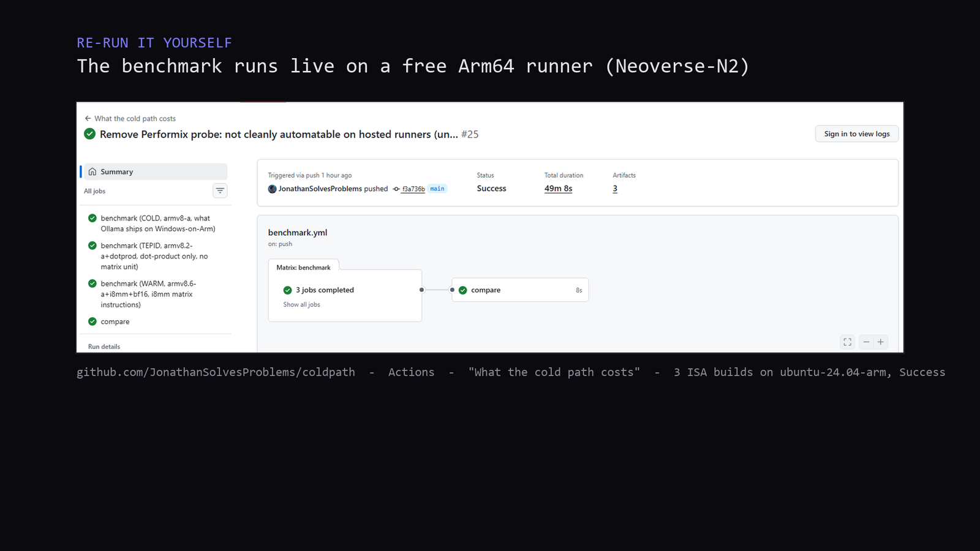This screenshot has width=980, height=551.
Task: Click the green check beside the WARM benchmark job
Action: pyautogui.click(x=92, y=283)
